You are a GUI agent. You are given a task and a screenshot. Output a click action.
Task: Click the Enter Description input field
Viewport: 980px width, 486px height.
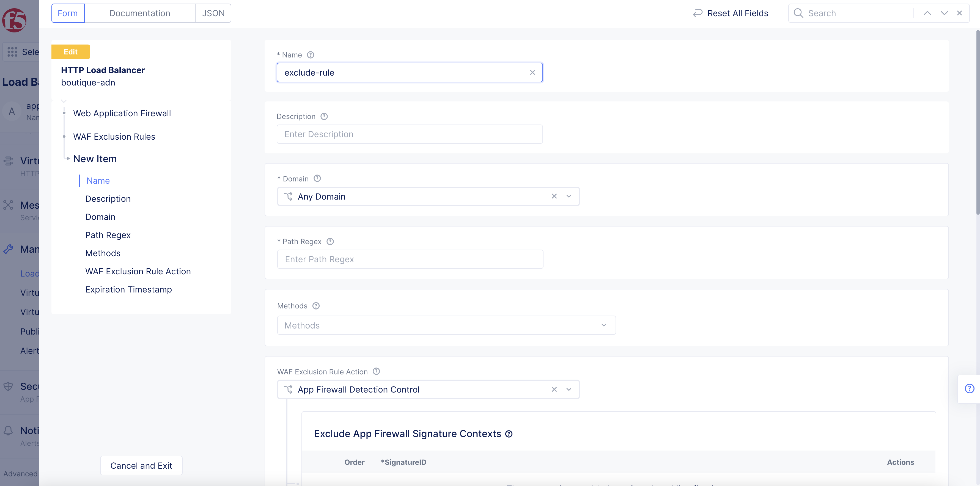point(409,134)
